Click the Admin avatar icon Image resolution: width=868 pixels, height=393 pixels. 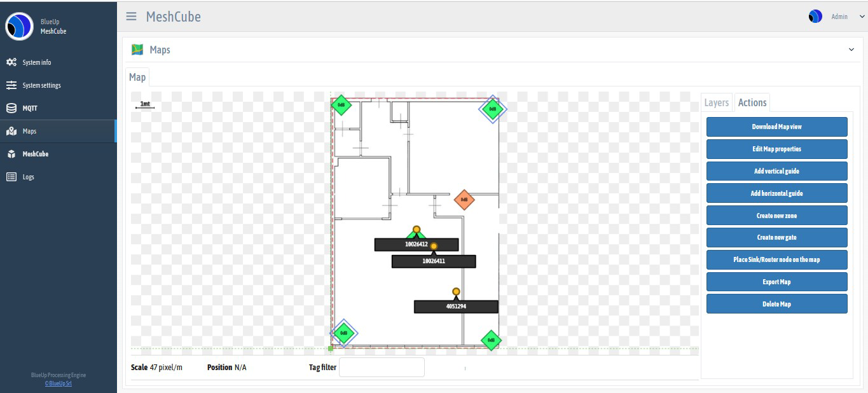[815, 17]
